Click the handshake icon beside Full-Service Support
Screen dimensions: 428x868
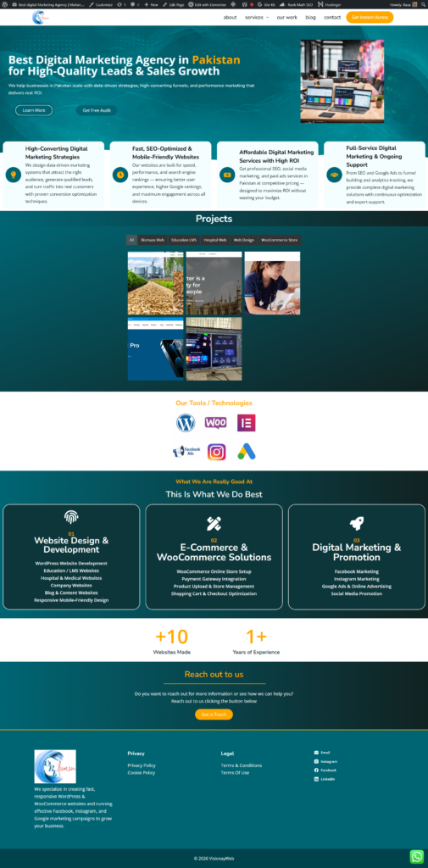(x=334, y=175)
